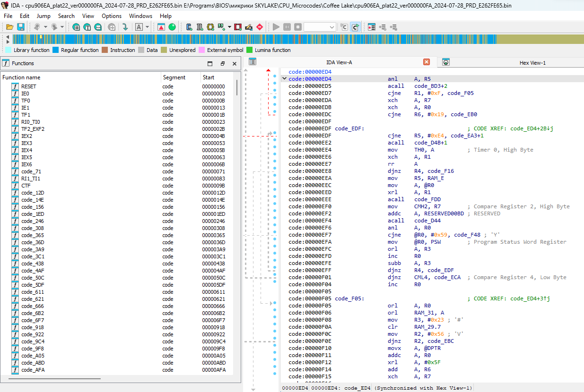The height and width of the screenshot is (392, 584).
Task: Start process with green play button
Action: (x=276, y=27)
